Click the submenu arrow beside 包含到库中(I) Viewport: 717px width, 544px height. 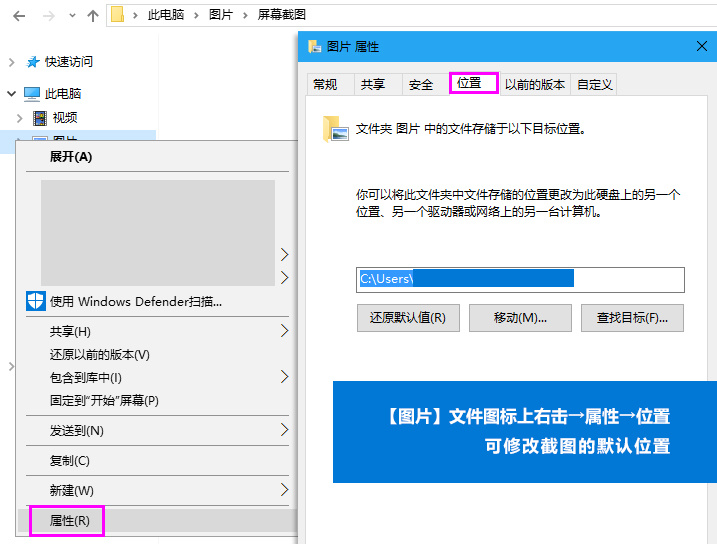284,377
